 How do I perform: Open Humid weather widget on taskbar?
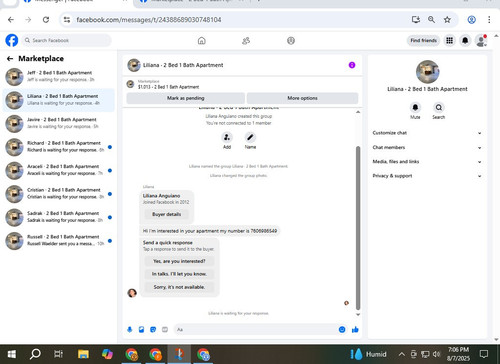pos(368,354)
